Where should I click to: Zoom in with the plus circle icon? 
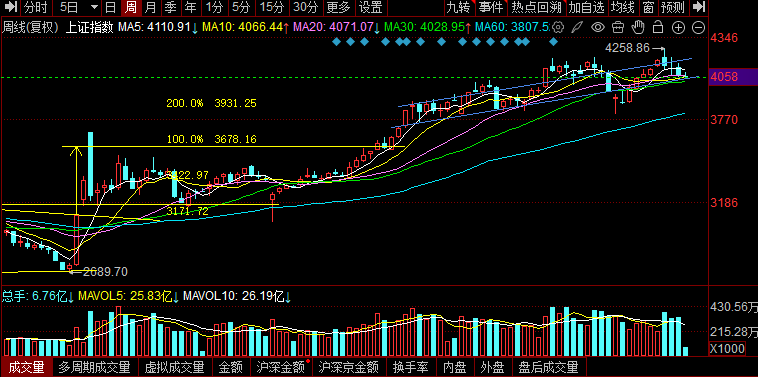pos(679,28)
